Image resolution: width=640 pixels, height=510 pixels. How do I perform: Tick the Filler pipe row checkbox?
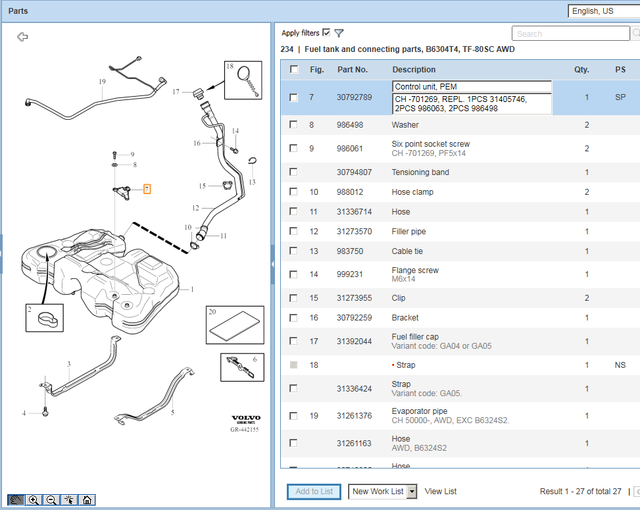click(x=293, y=231)
